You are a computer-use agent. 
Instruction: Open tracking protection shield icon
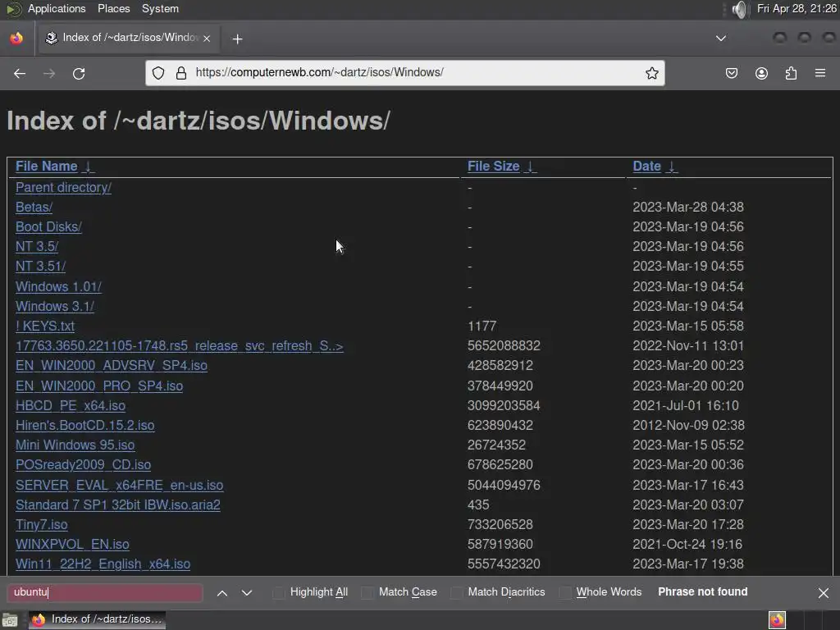[x=158, y=73]
